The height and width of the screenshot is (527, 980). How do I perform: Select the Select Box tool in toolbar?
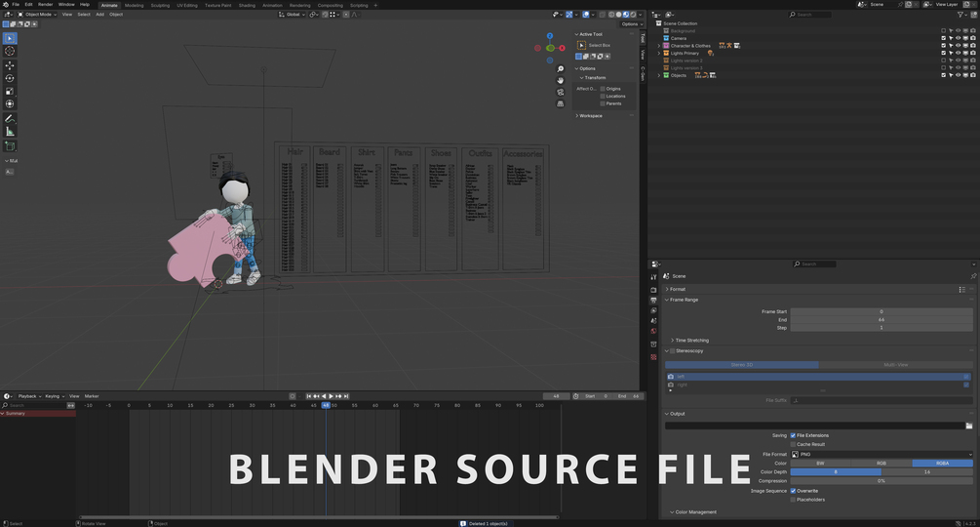[10, 38]
